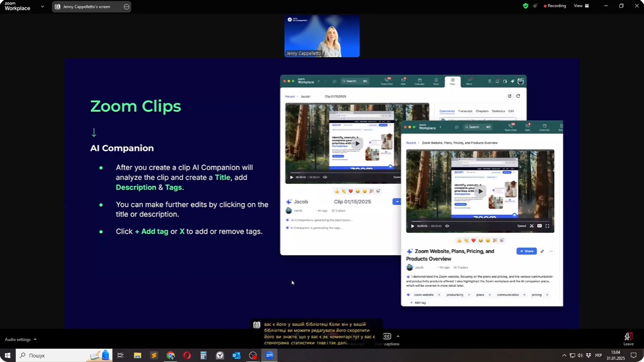
Task: Click the notification bell in the Jacob clip window
Action: point(497,81)
